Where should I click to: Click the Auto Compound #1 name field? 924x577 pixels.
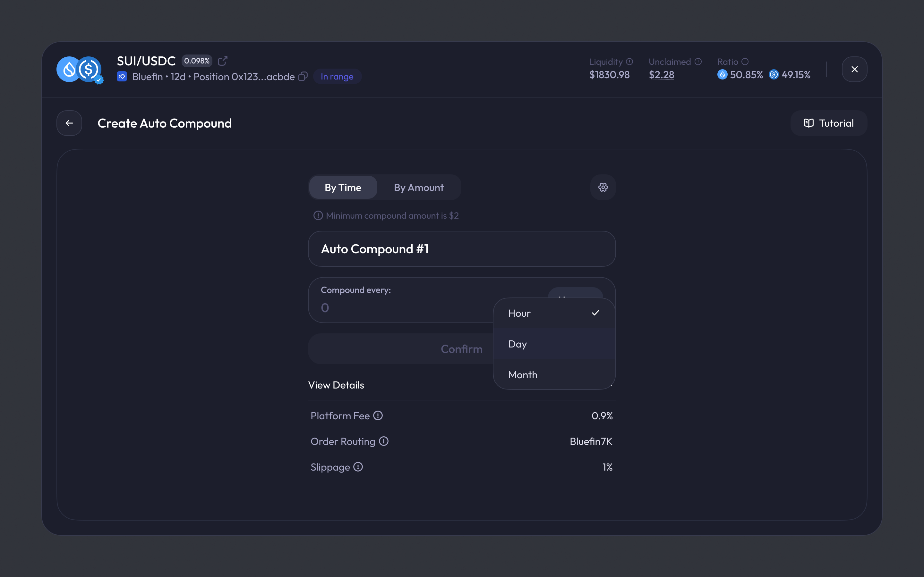click(x=462, y=249)
